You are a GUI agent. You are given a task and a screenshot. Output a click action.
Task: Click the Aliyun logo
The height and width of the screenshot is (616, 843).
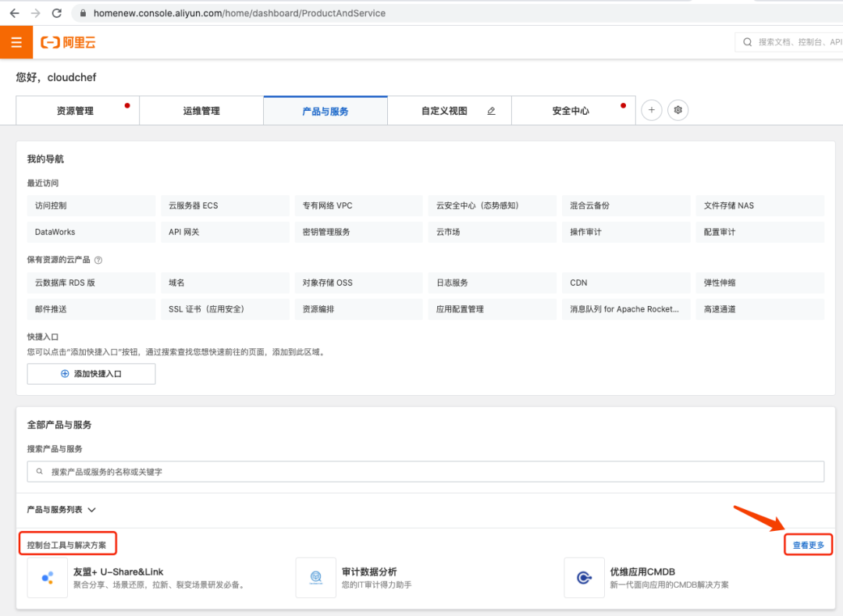coord(68,42)
